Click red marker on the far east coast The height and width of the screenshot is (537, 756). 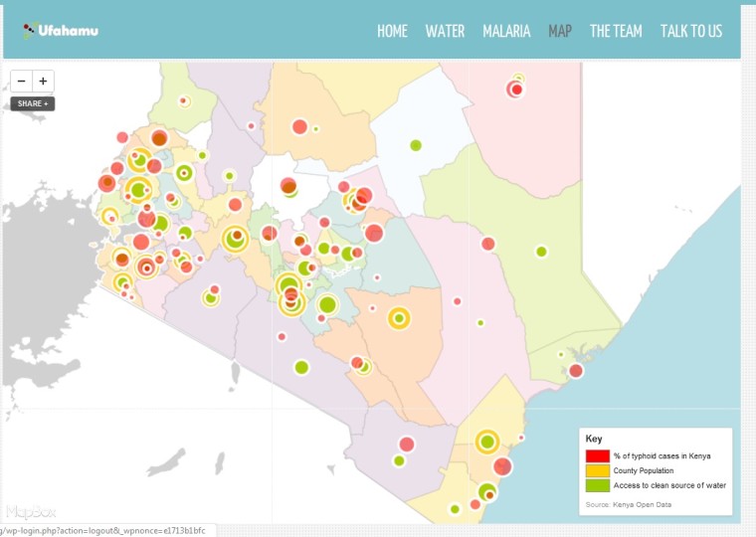click(x=576, y=371)
